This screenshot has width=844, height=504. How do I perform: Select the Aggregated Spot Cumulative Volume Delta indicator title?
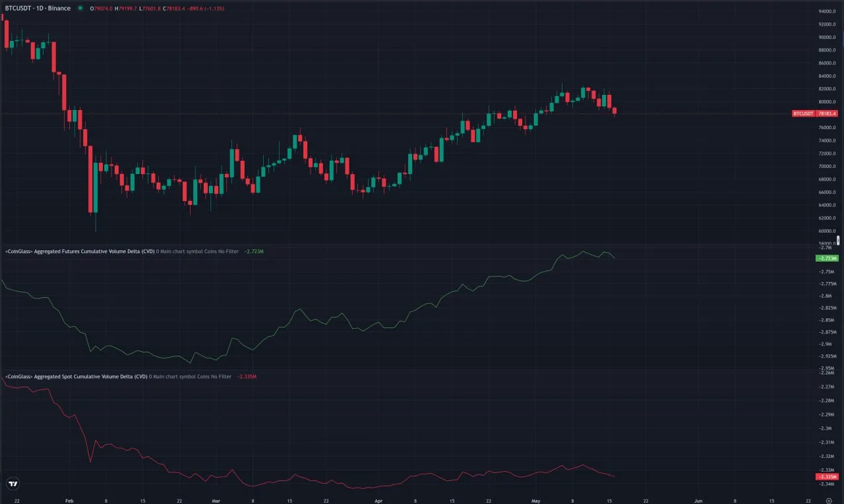pyautogui.click(x=76, y=377)
